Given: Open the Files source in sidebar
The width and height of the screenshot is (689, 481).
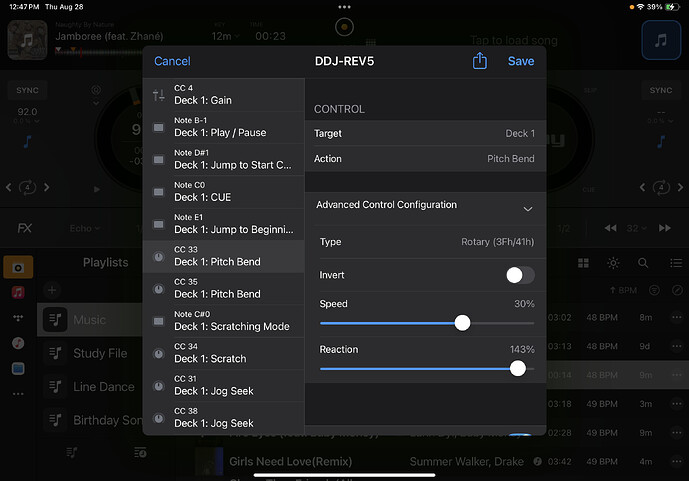Looking at the screenshot, I should coord(18,368).
